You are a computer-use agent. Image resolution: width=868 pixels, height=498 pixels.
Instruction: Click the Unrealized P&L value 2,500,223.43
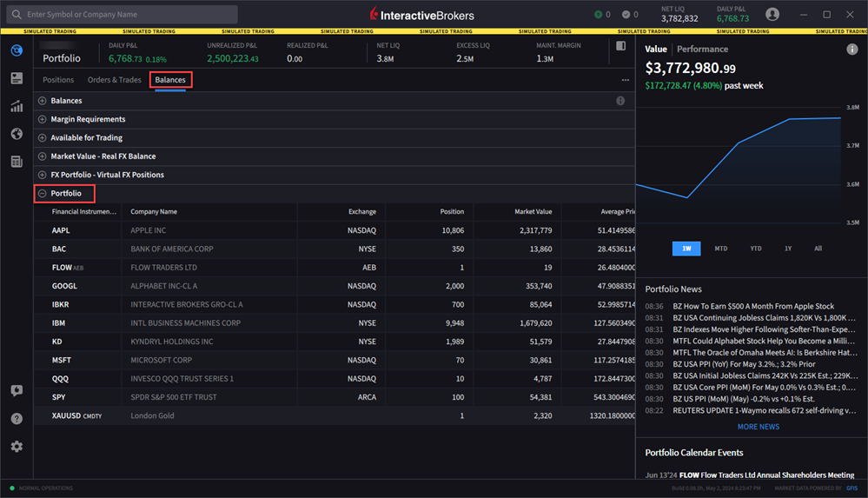[x=233, y=59]
